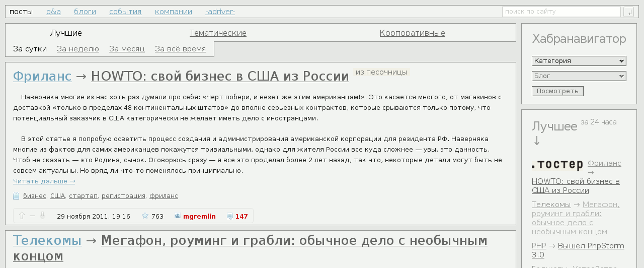Open the стартап tag
This screenshot has width=644, height=268.
83,196
